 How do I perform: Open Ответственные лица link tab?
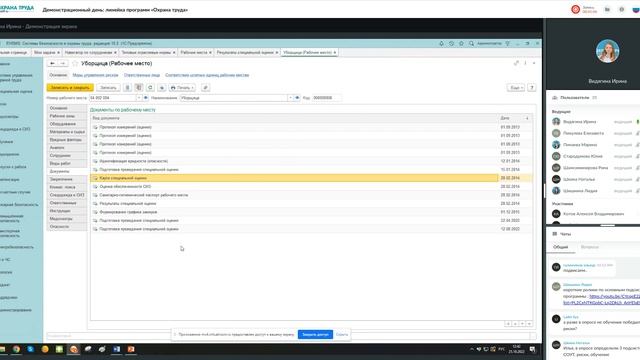[x=142, y=75]
